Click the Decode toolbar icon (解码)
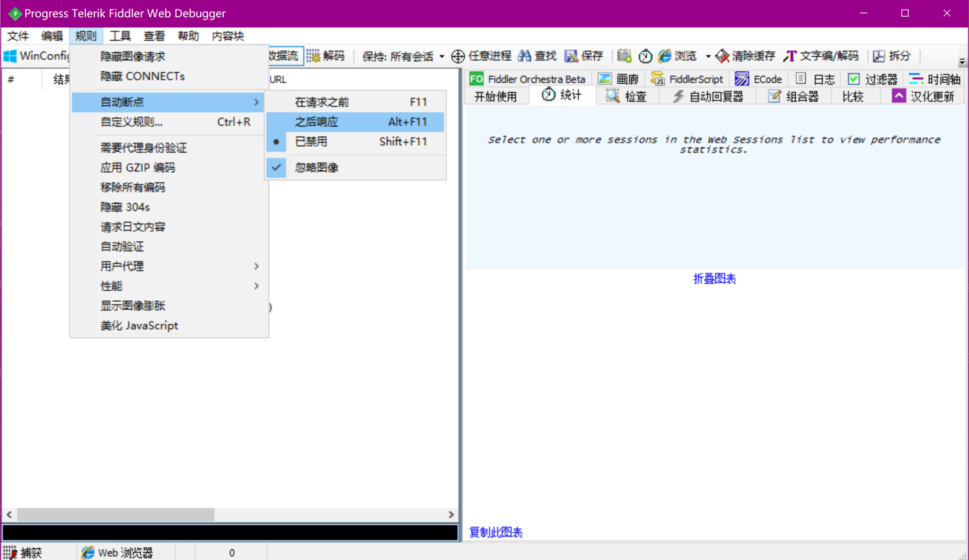Image resolution: width=969 pixels, height=560 pixels. (x=313, y=56)
